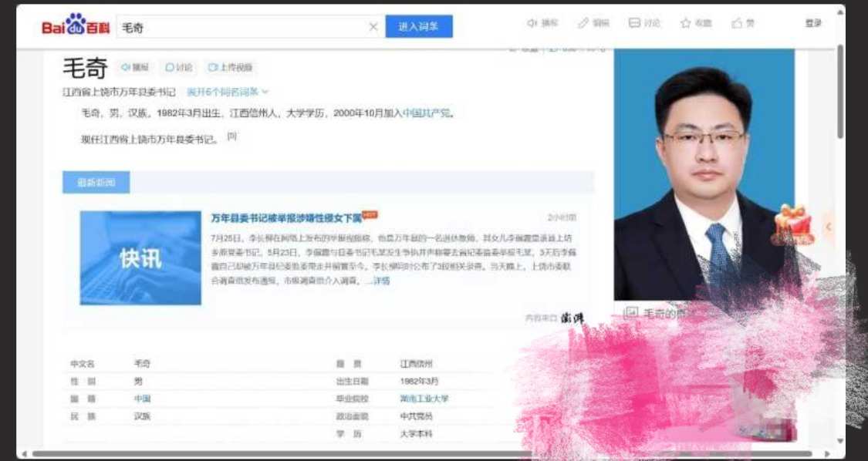The width and height of the screenshot is (868, 461).
Task: Expand the 展开6个同名词条 dropdown
Action: point(227,92)
